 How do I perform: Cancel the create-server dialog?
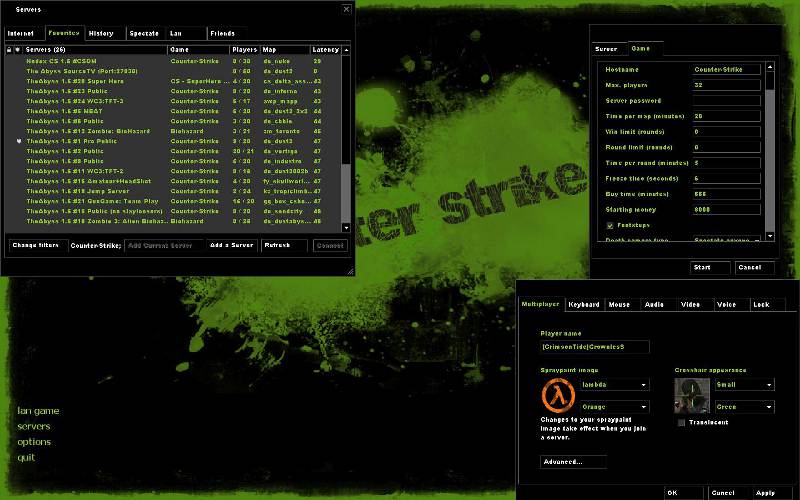pos(755,267)
